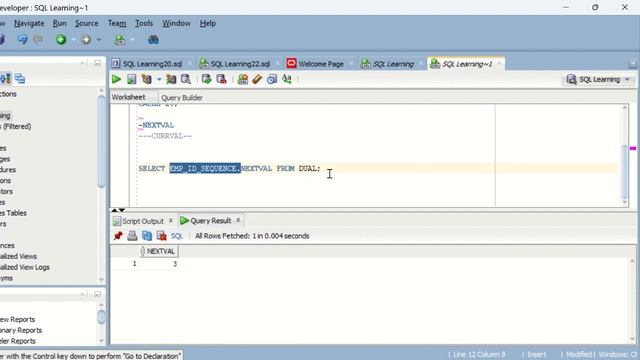Viewport: 640px width, 360px height.
Task: Open the SQL Worksheet icon dropdown
Action: click(x=133, y=40)
